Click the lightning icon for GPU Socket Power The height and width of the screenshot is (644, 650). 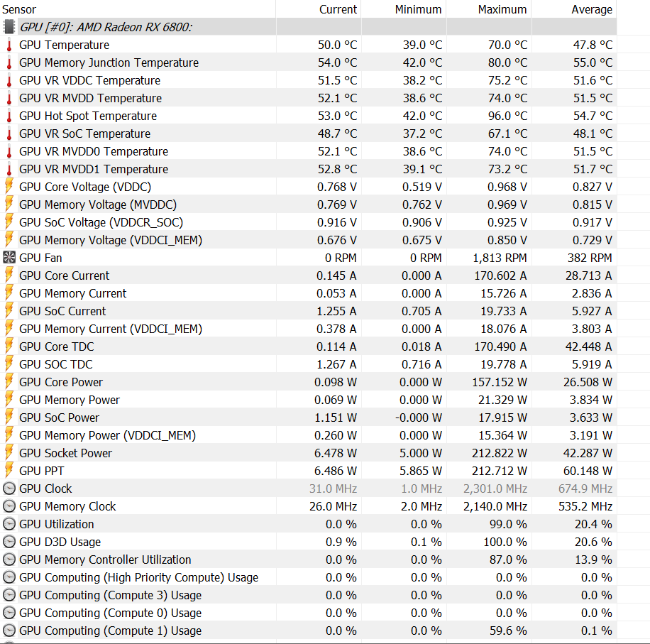(9, 453)
